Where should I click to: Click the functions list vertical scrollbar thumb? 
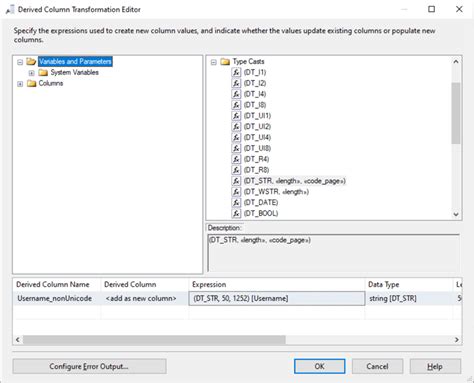pos(456,113)
